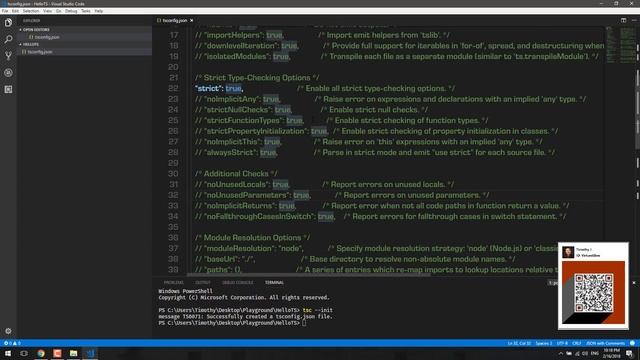Image resolution: width=640 pixels, height=360 pixels.
Task: Open the Search view in the activity bar
Action: click(x=8, y=39)
